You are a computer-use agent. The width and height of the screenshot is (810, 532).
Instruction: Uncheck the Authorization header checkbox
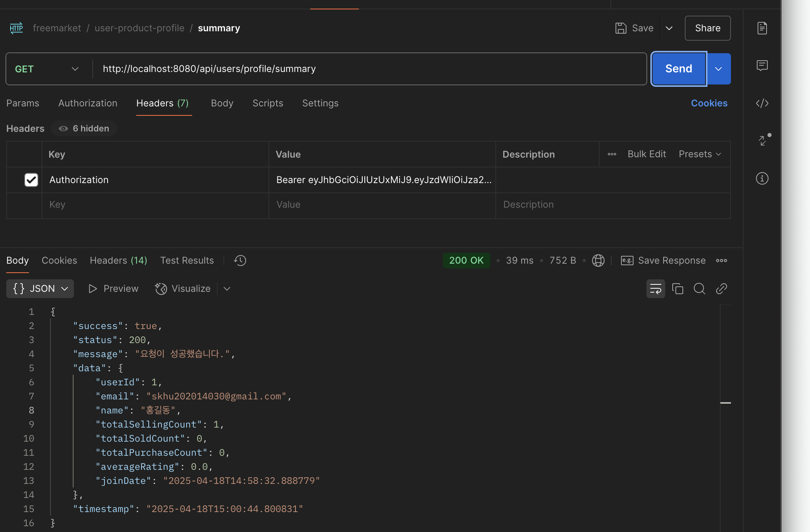point(31,180)
